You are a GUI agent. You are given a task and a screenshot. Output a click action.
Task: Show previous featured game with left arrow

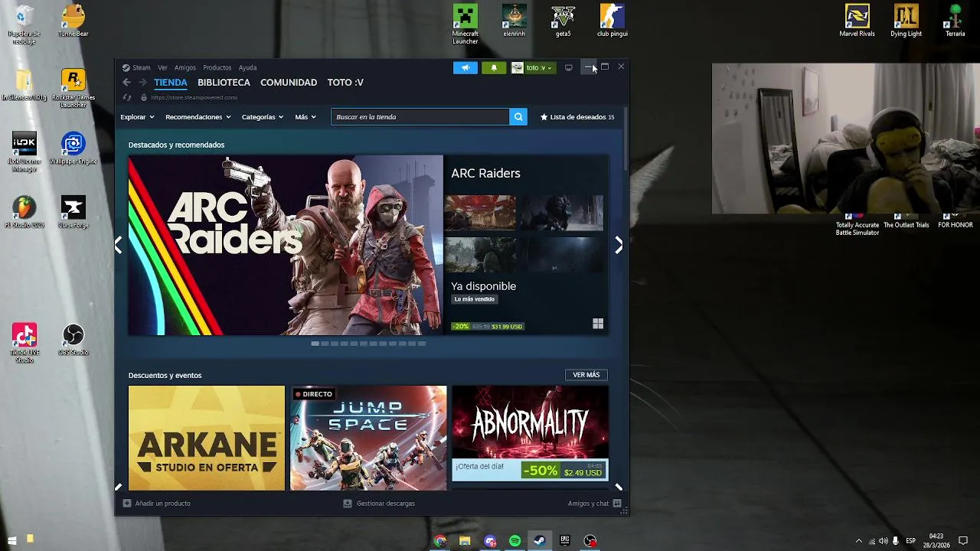point(119,245)
